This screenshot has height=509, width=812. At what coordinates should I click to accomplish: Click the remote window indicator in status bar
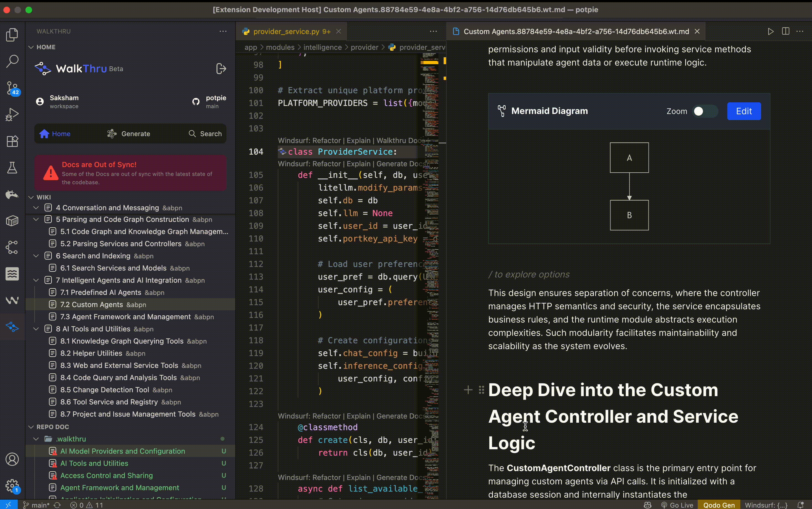point(8,505)
